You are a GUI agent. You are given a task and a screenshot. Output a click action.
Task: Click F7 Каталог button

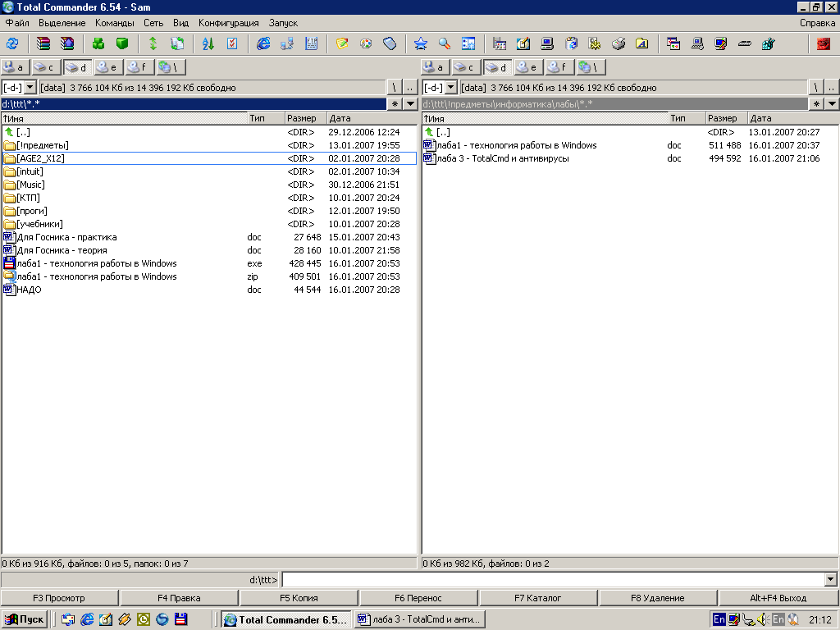[x=538, y=598]
